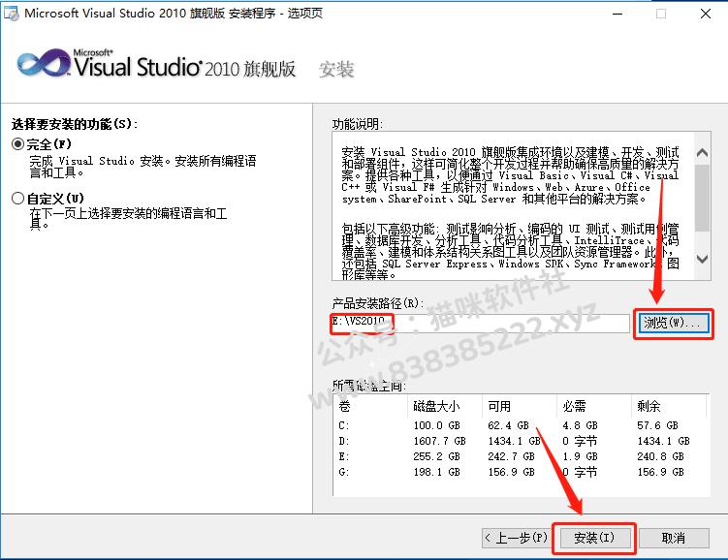Click the 功能说明 label
Viewport: 728px width, 560px height.
tap(357, 124)
